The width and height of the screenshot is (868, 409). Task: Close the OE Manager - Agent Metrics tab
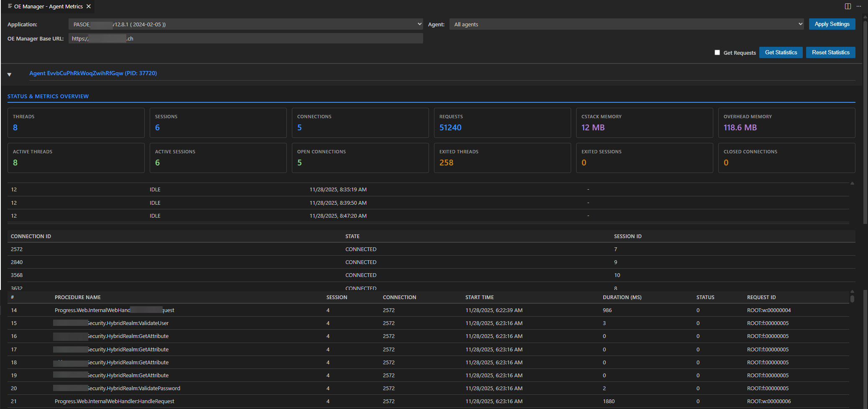[x=88, y=6]
